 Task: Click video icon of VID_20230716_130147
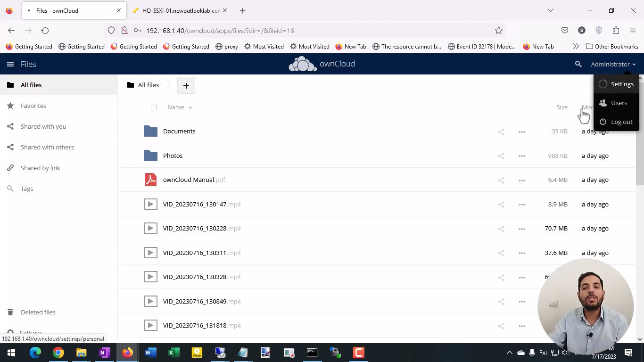point(151,204)
